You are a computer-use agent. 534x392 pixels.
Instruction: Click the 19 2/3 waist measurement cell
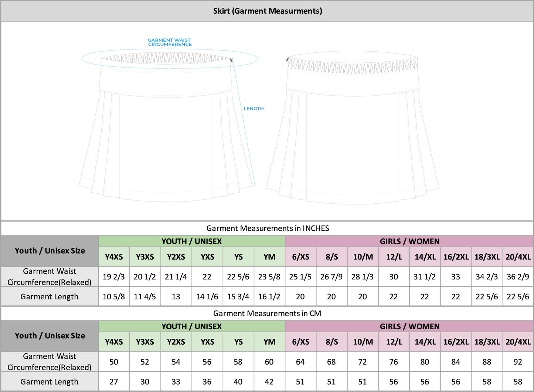(x=114, y=277)
